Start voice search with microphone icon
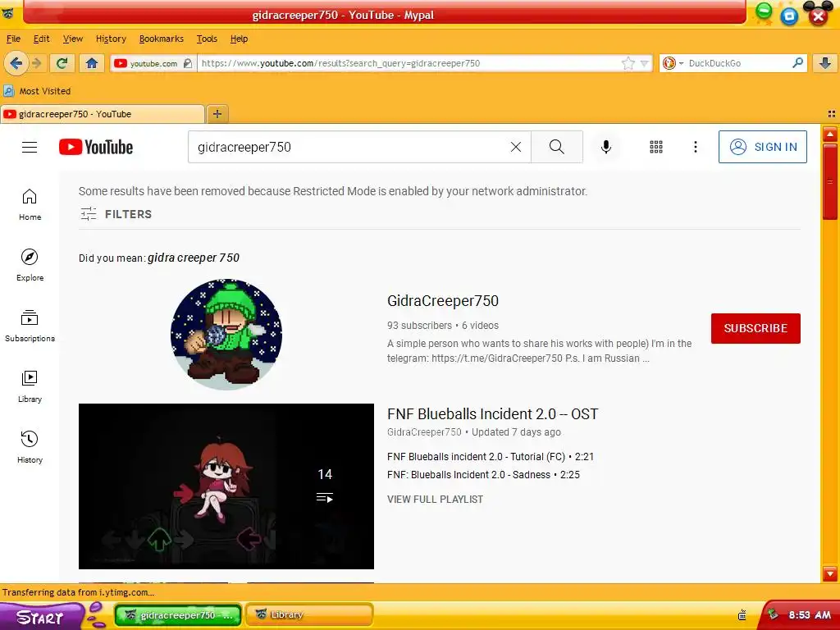 (x=606, y=147)
